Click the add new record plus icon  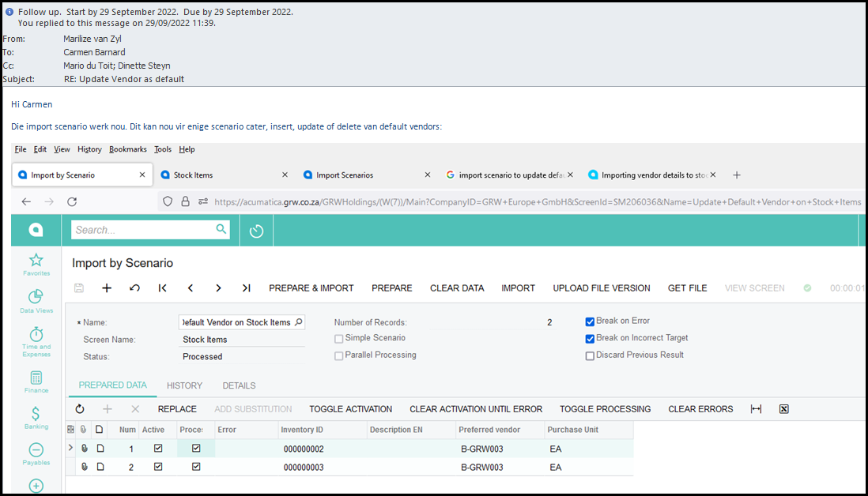(x=107, y=288)
